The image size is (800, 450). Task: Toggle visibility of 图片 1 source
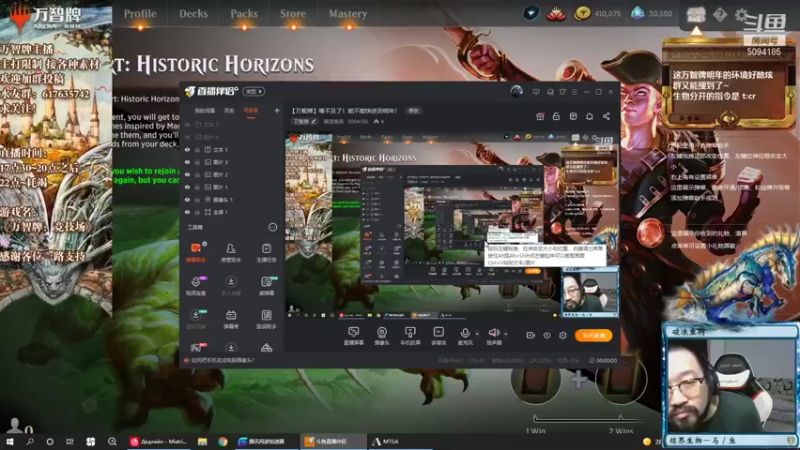click(187, 187)
